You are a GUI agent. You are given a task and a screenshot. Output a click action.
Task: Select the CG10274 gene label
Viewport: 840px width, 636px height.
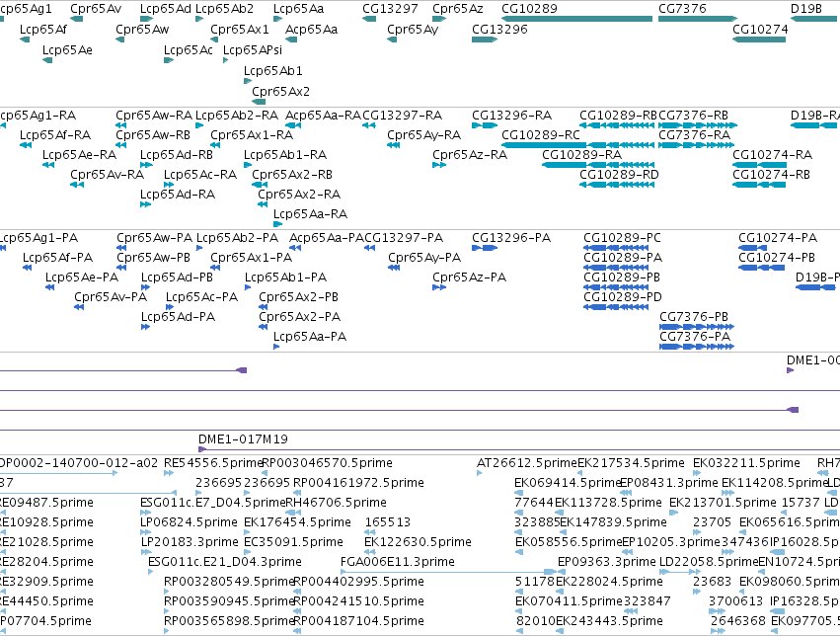click(760, 29)
